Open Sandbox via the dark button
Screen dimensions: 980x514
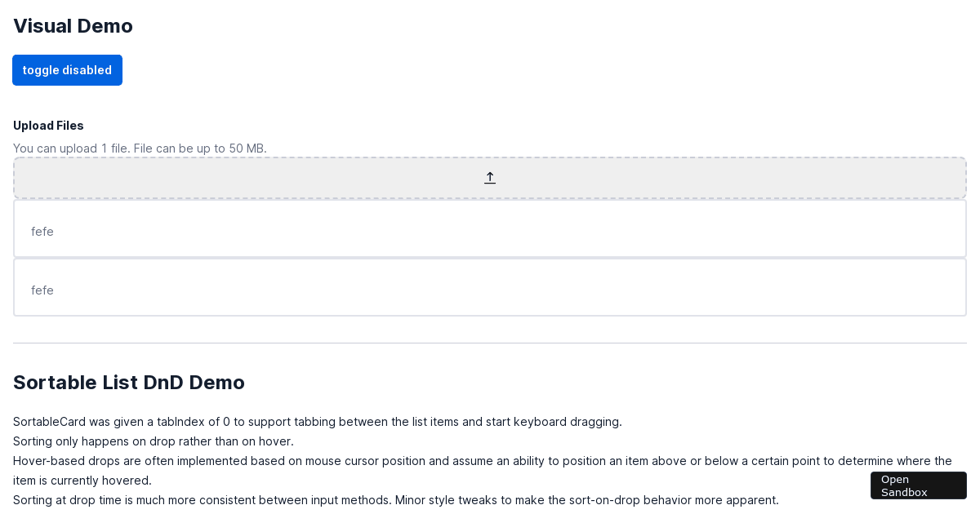(x=918, y=485)
